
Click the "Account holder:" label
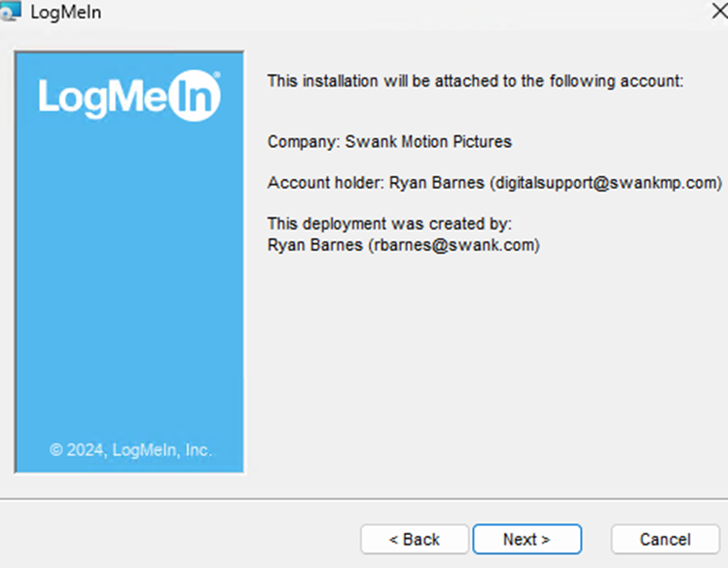click(x=326, y=183)
